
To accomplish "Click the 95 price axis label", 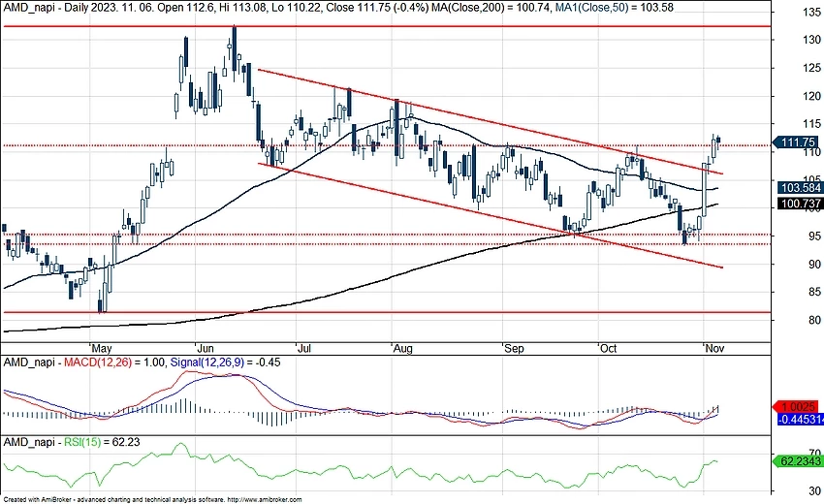I will pos(815,236).
